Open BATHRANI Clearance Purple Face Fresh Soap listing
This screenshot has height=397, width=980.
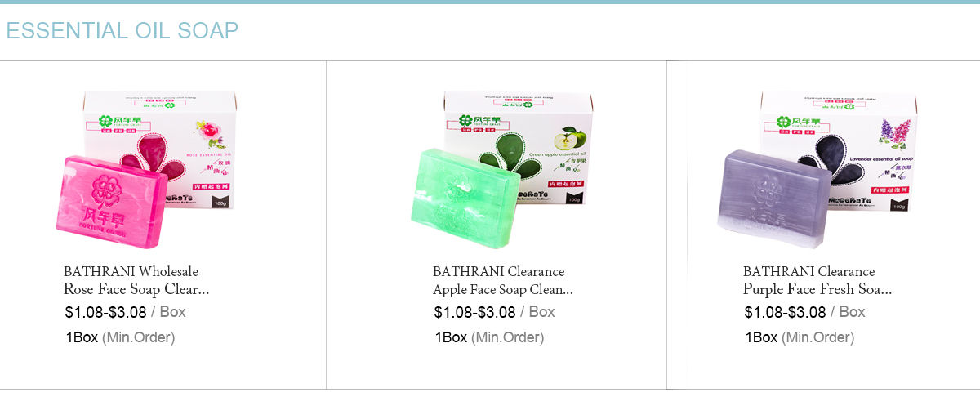point(817,280)
